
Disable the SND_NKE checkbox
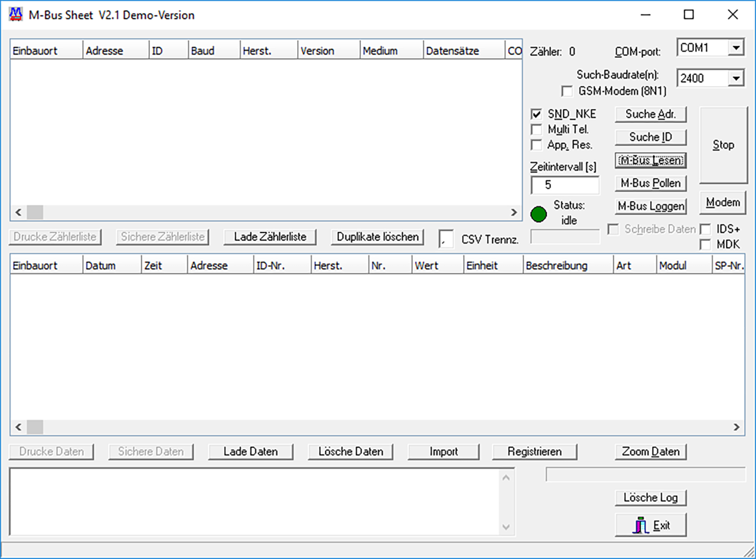click(536, 114)
